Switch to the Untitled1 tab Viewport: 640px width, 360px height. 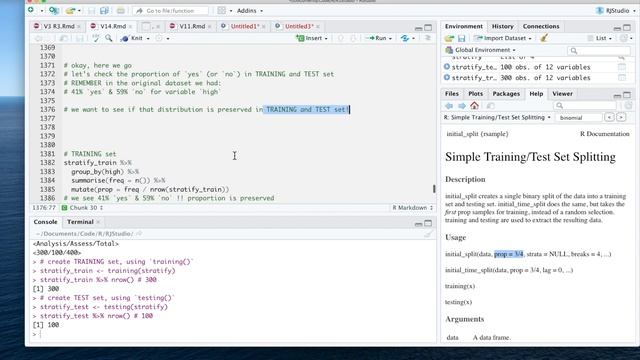click(243, 26)
